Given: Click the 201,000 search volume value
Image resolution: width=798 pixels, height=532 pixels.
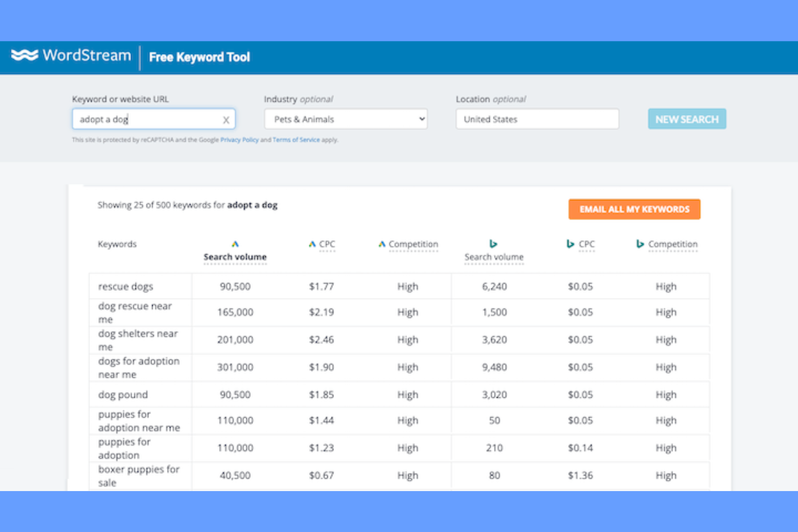Looking at the screenshot, I should 235,340.
